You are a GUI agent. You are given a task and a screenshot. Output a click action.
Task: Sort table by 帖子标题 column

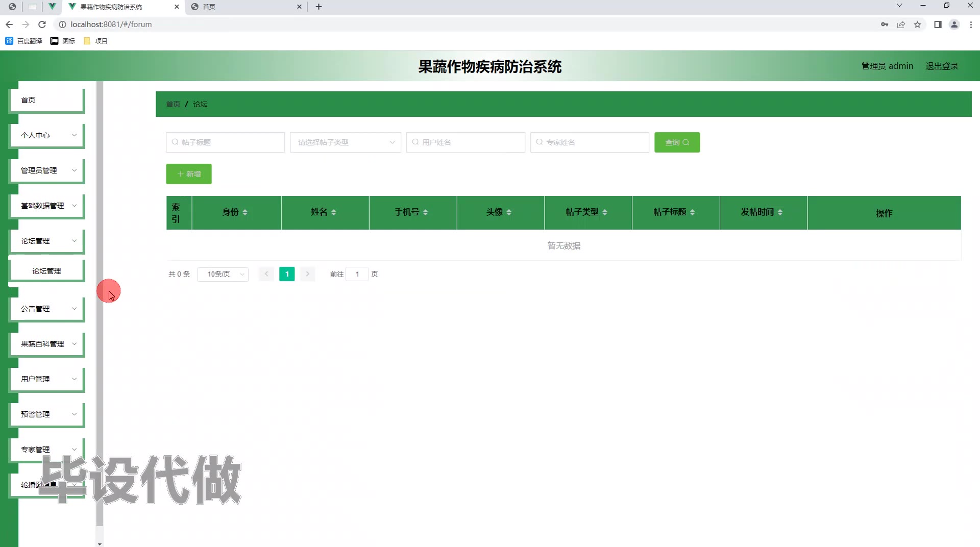(x=693, y=212)
